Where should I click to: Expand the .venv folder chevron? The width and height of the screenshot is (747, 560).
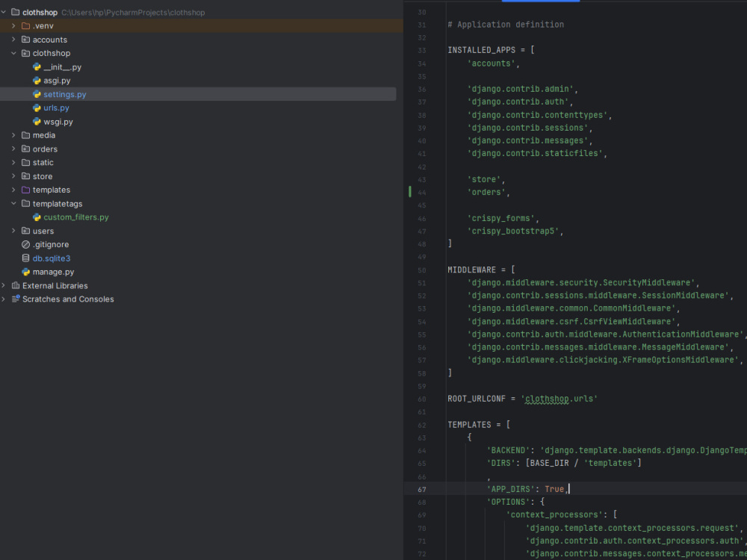coord(13,25)
